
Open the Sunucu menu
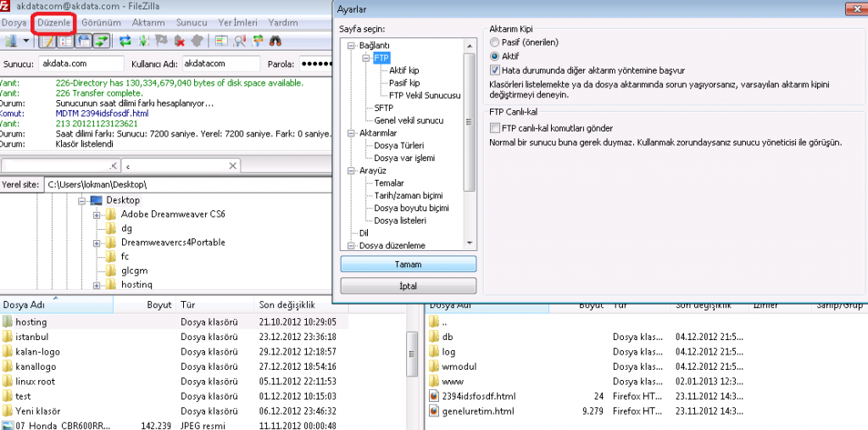(x=192, y=23)
